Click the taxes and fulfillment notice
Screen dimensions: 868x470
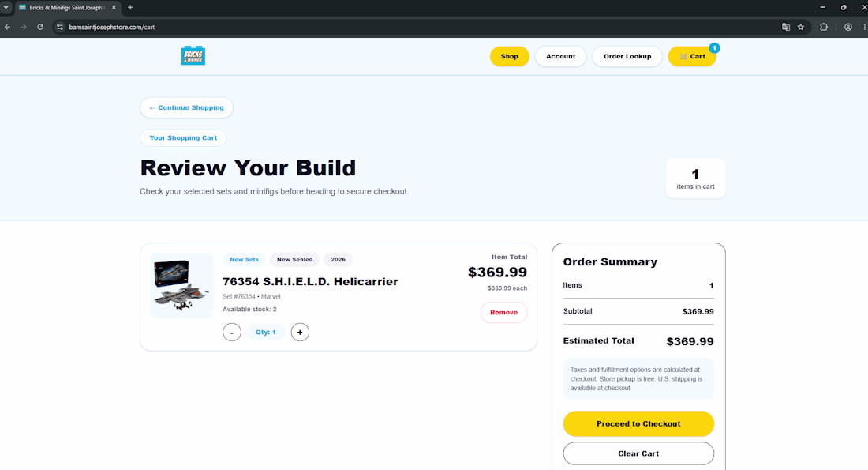[x=638, y=378]
